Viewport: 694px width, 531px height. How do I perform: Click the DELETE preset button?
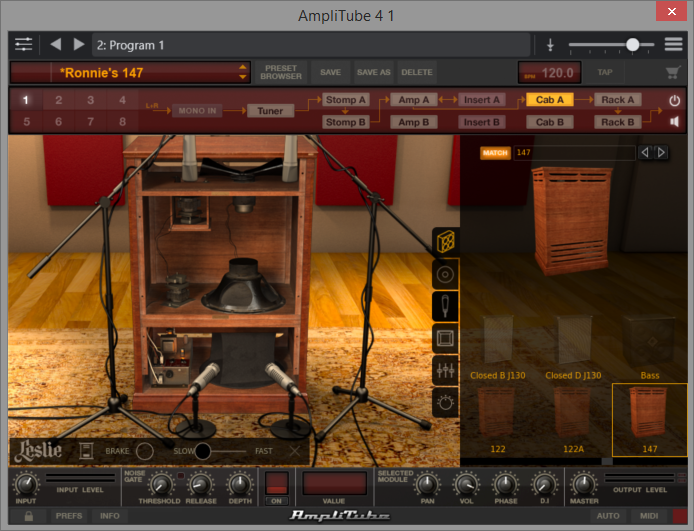[417, 72]
